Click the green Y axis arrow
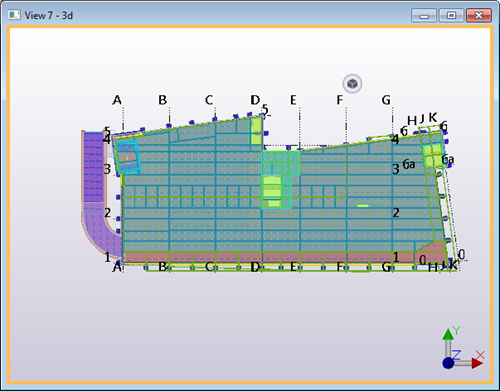 [x=448, y=334]
